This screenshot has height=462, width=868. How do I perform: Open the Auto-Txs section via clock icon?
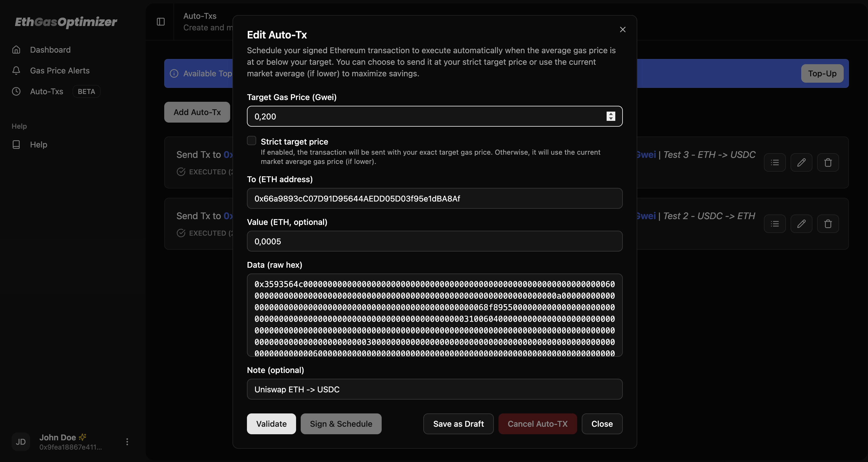tap(16, 91)
